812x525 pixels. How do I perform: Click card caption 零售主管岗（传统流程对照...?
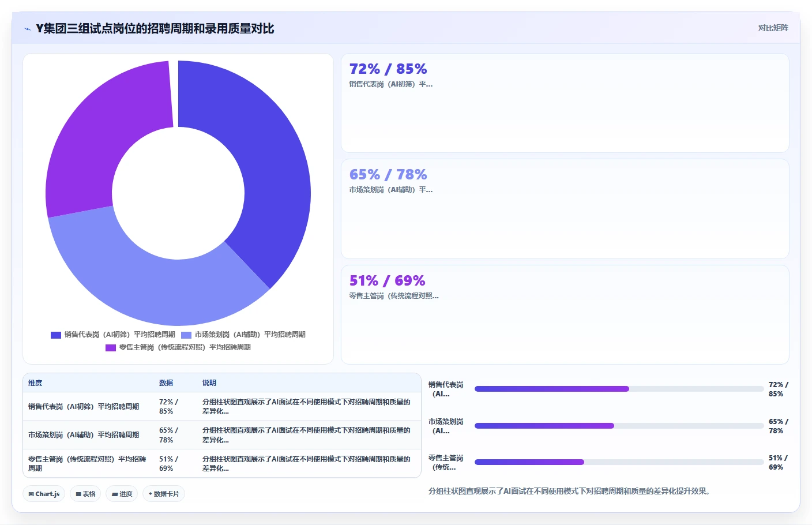(x=394, y=296)
